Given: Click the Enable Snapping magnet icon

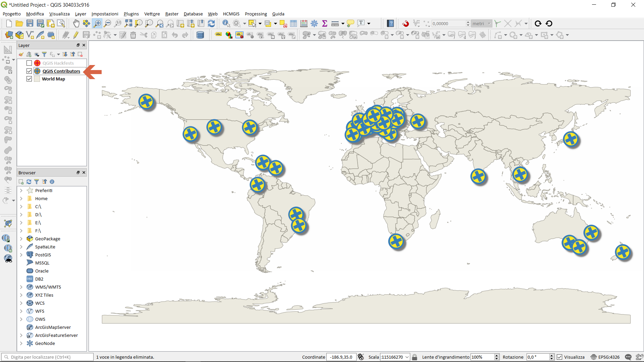Looking at the screenshot, I should (x=406, y=23).
